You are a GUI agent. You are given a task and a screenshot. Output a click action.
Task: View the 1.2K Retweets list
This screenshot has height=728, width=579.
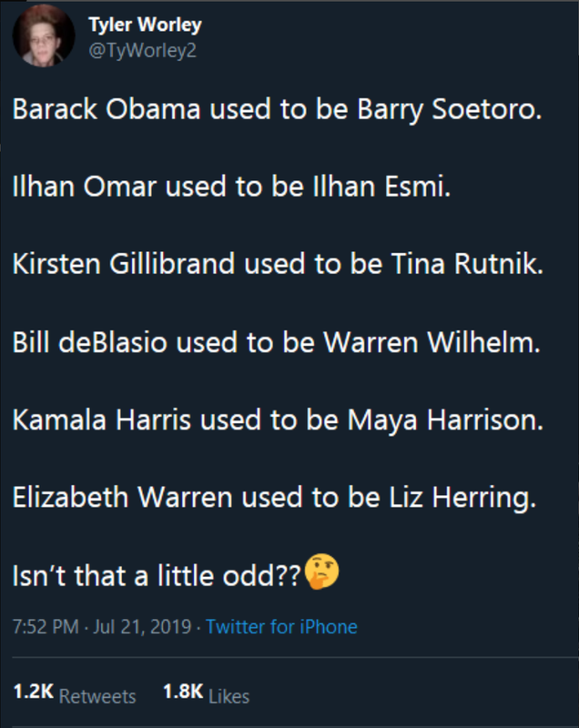click(x=75, y=693)
